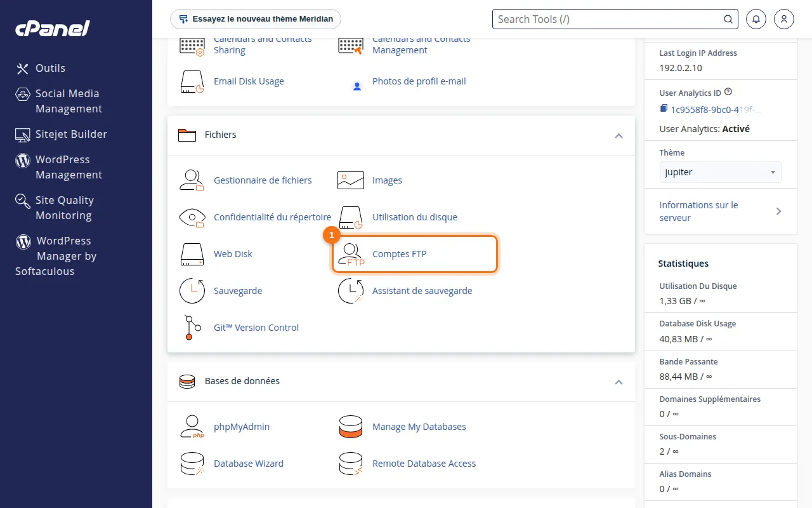The width and height of the screenshot is (812, 508).
Task: Copy the User Analytics ID icon
Action: (664, 109)
